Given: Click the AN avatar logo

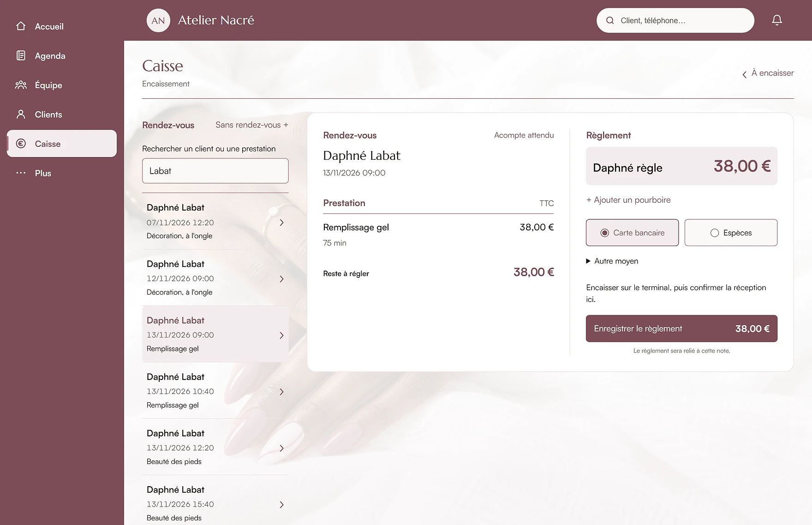Looking at the screenshot, I should point(158,20).
